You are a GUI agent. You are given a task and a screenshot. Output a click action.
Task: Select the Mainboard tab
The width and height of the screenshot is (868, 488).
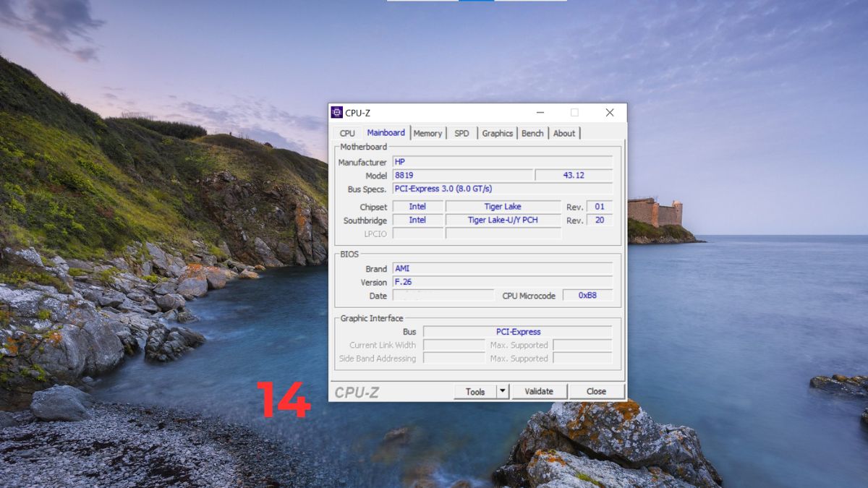(386, 132)
